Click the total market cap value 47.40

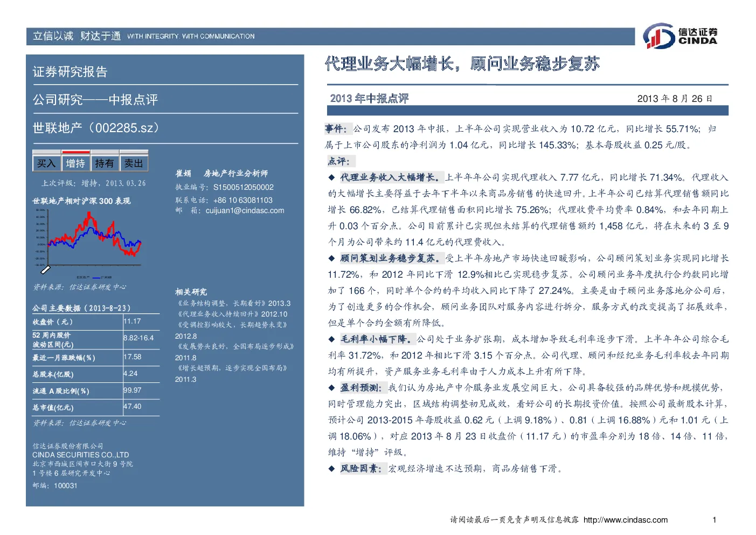(x=132, y=407)
